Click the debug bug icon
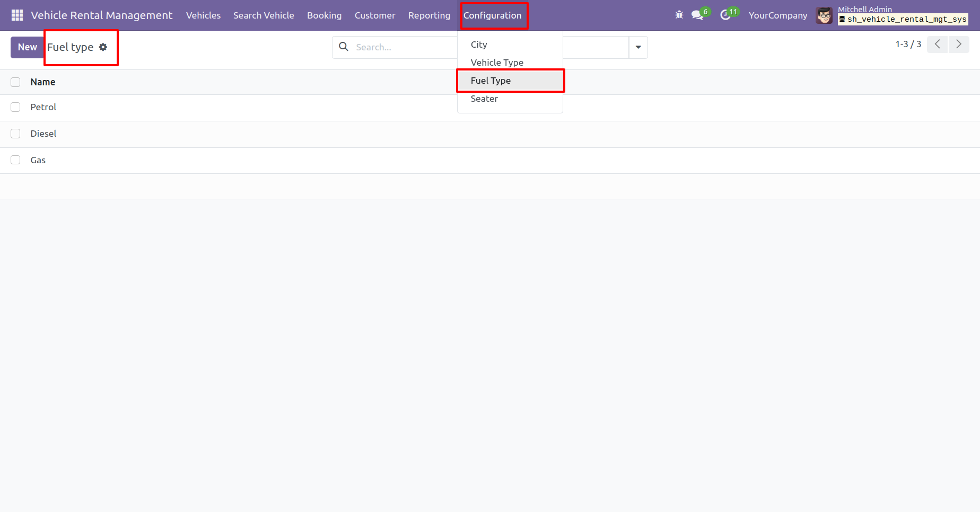The image size is (980, 512). (679, 15)
